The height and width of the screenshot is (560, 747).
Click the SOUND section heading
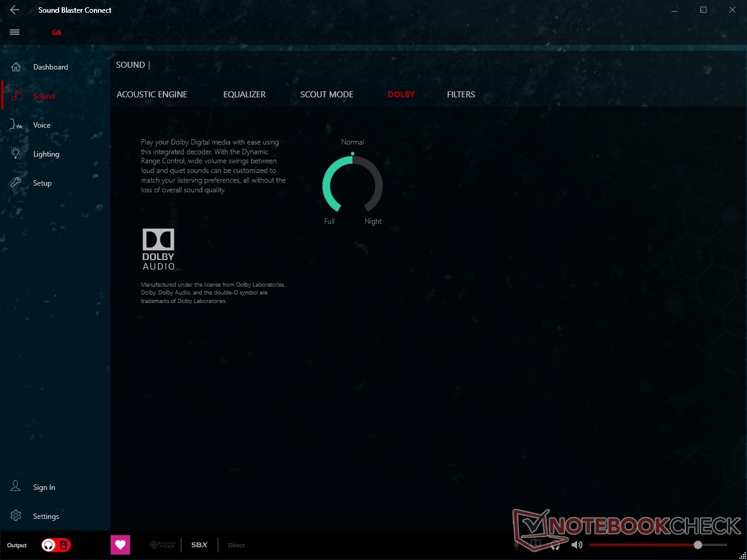pos(131,65)
